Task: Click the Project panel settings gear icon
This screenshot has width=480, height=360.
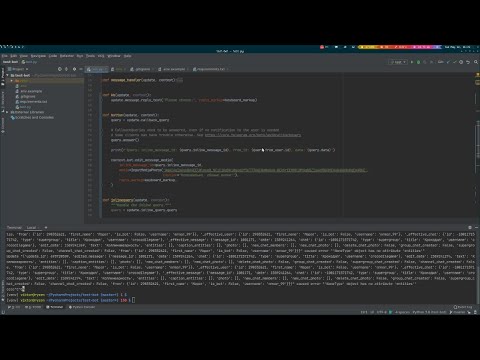Action: coord(74,69)
